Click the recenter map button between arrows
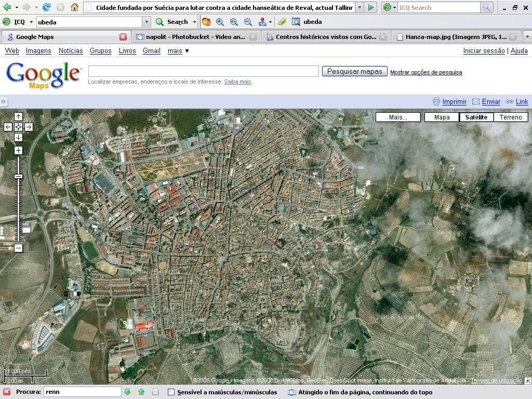 tap(18, 127)
